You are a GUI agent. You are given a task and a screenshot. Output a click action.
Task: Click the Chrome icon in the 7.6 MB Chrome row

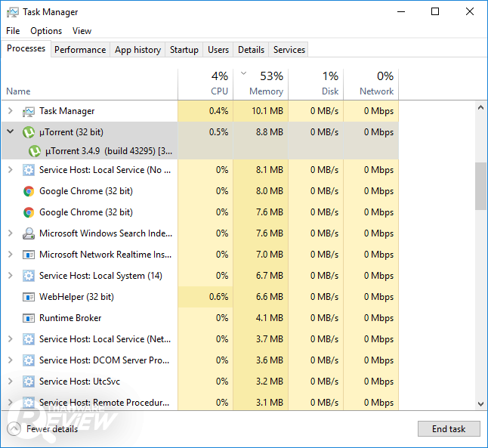pyautogui.click(x=29, y=212)
